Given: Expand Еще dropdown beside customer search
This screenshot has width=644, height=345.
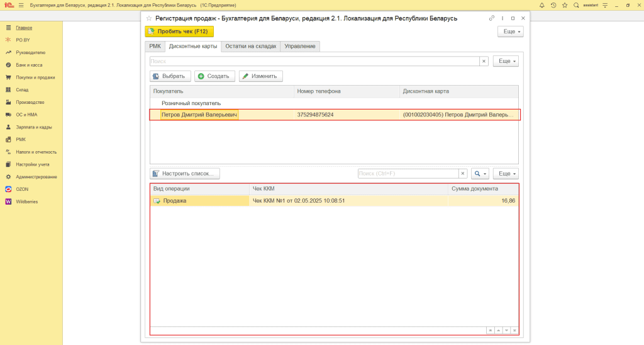Looking at the screenshot, I should click(506, 61).
